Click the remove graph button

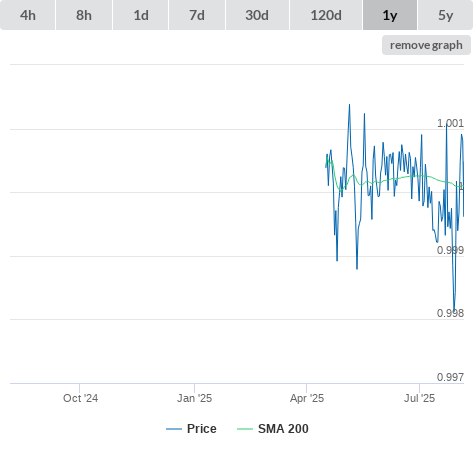point(426,45)
